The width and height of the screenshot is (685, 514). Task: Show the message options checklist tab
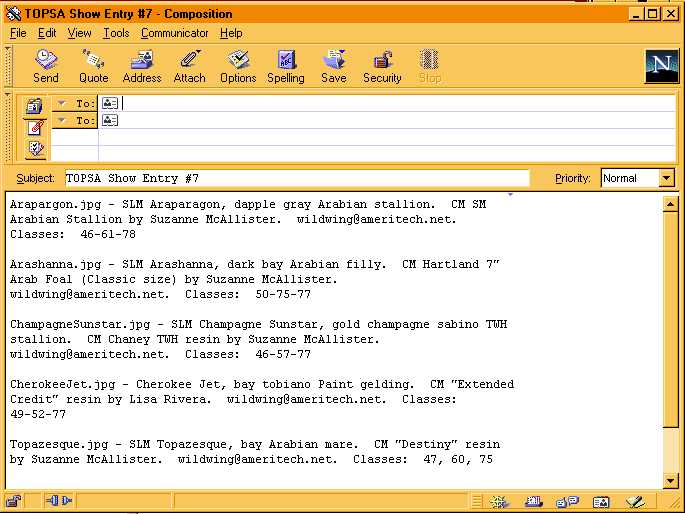(35, 149)
